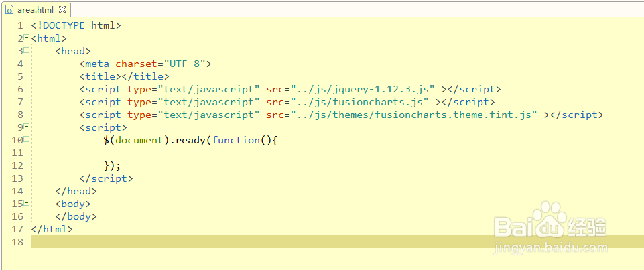Click the fusioncharts.theme.fint.js src path
The width and height of the screenshot is (644, 270).
[x=414, y=115]
